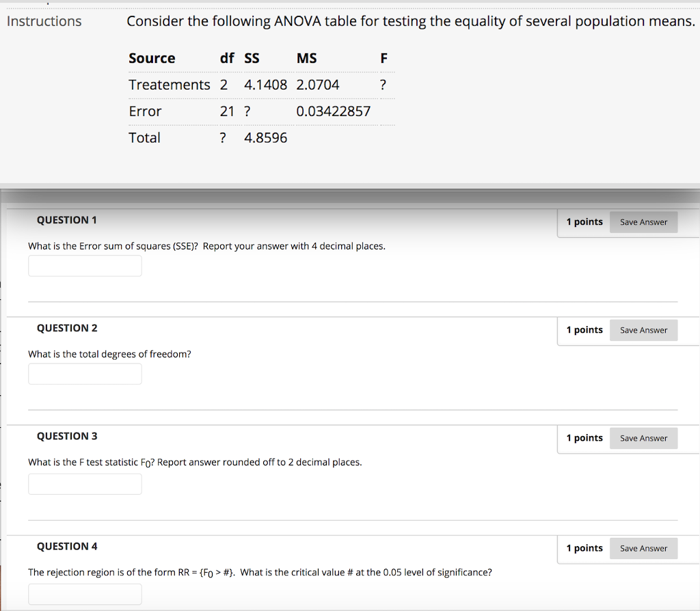Click Save Answer for Question 4
The image size is (700, 611).
click(643, 549)
